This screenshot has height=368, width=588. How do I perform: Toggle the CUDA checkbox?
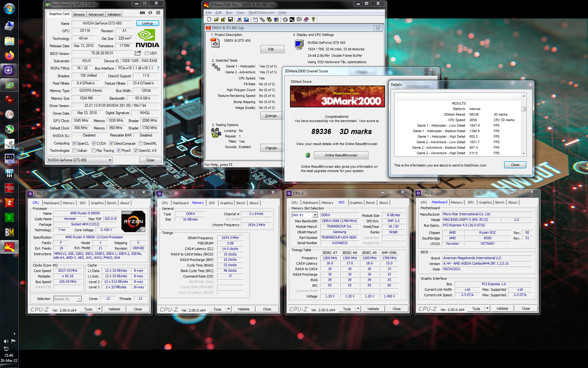(x=94, y=144)
